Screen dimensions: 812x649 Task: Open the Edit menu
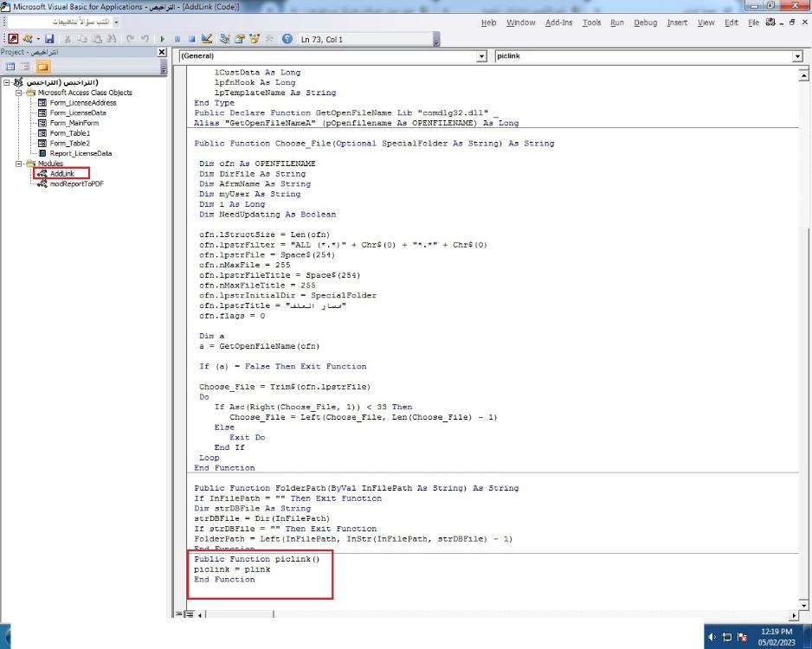pyautogui.click(x=731, y=22)
